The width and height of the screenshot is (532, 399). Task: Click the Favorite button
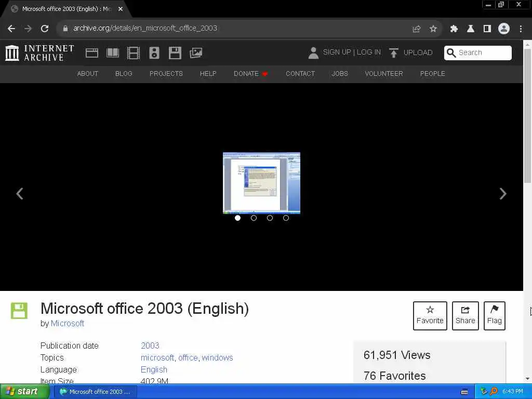pyautogui.click(x=430, y=315)
